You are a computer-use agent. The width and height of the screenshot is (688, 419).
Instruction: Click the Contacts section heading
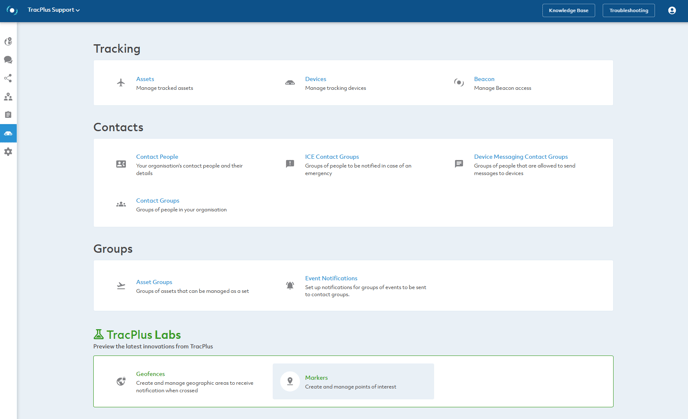point(118,127)
